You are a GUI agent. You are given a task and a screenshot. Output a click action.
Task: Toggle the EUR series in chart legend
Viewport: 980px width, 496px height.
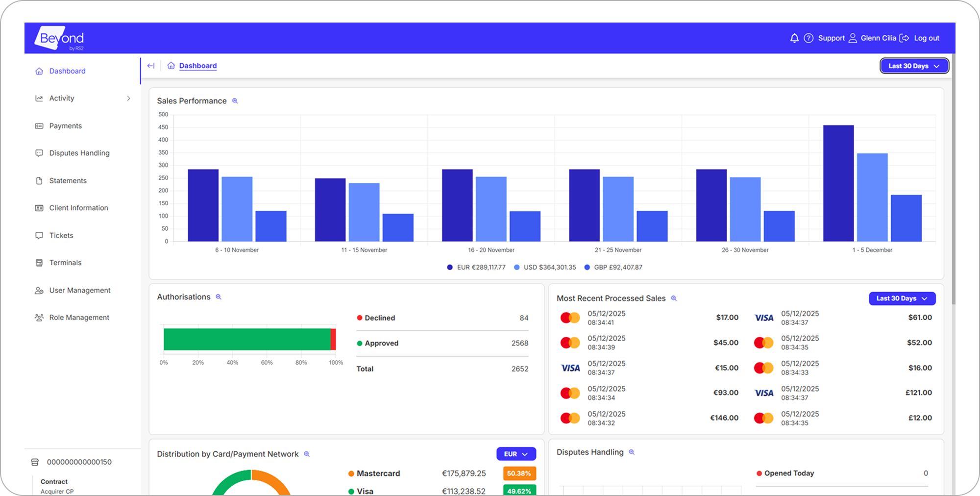[476, 268]
